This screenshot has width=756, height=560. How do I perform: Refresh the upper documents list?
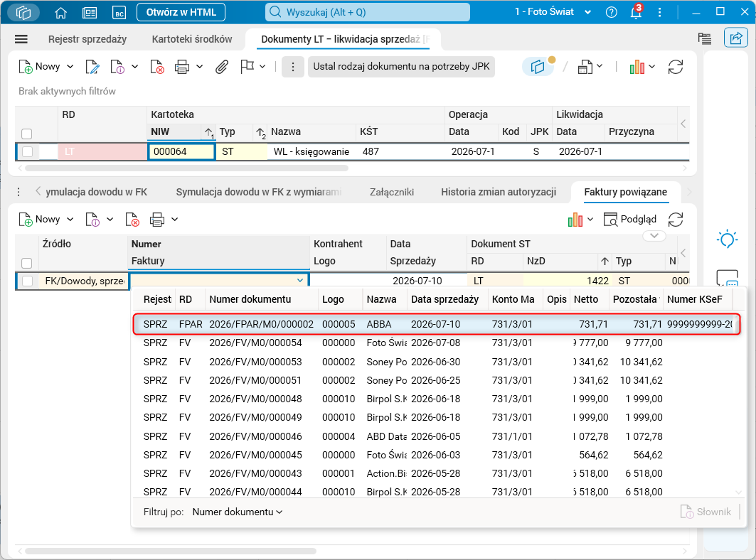coord(676,67)
